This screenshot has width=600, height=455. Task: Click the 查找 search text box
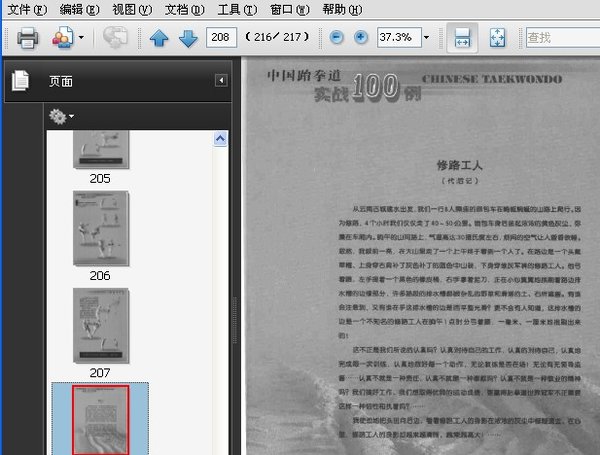coord(560,38)
